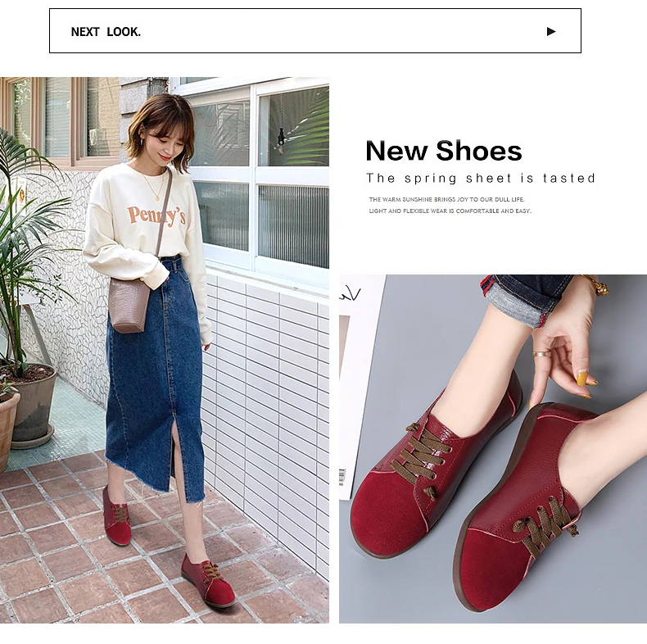Viewport: 647px width, 644px height.
Task: Click the model's blue denim skirt
Action: pos(156,374)
